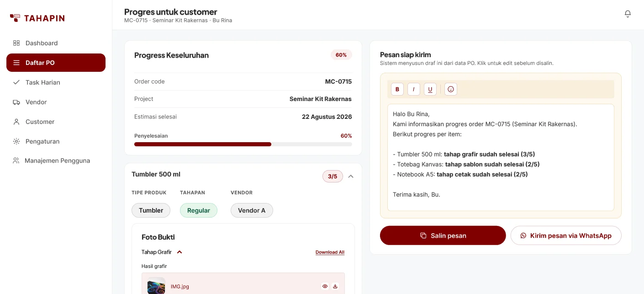
Task: Click the Dashboard grid icon
Action: point(16,43)
